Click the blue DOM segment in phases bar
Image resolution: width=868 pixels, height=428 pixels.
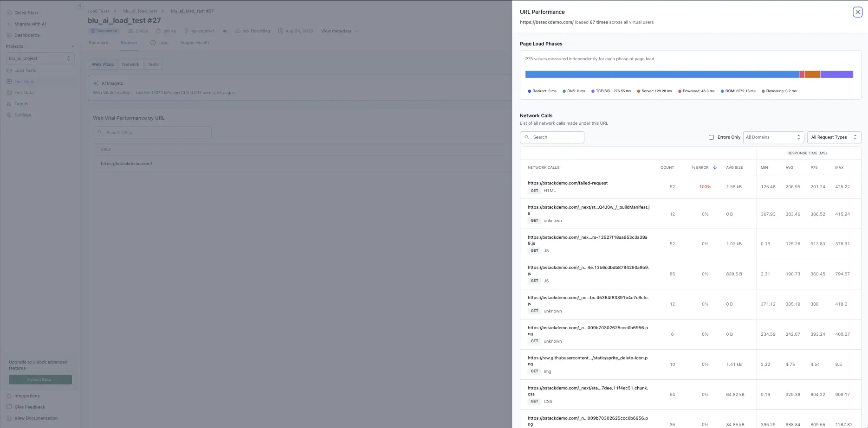click(x=662, y=74)
